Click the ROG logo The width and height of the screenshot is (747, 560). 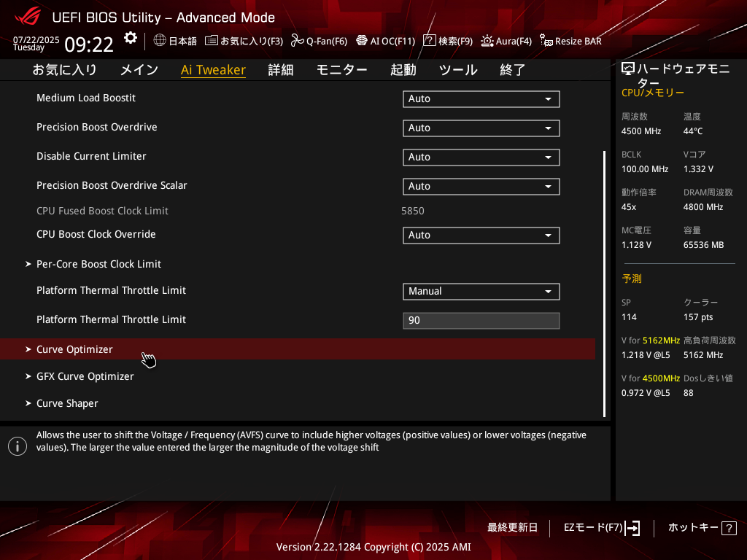click(28, 17)
